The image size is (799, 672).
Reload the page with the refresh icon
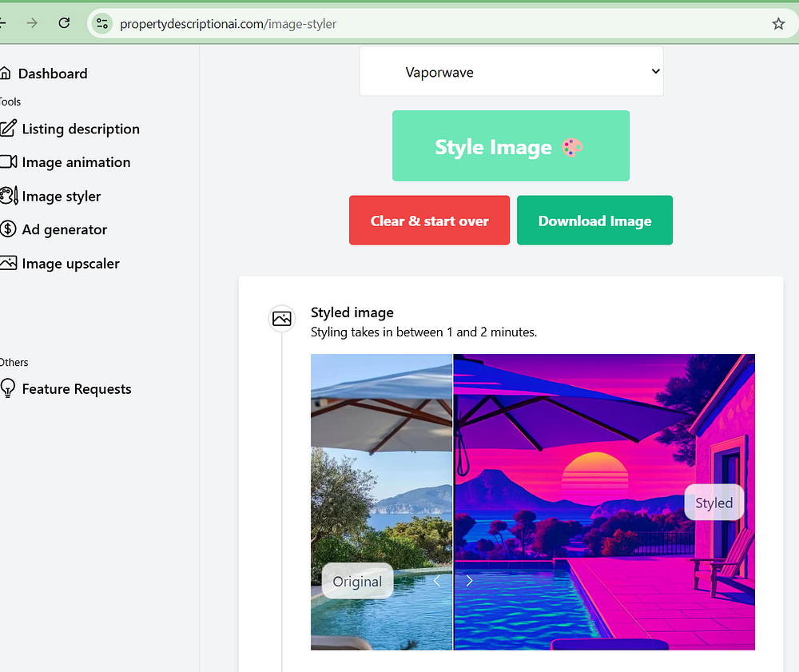(64, 23)
